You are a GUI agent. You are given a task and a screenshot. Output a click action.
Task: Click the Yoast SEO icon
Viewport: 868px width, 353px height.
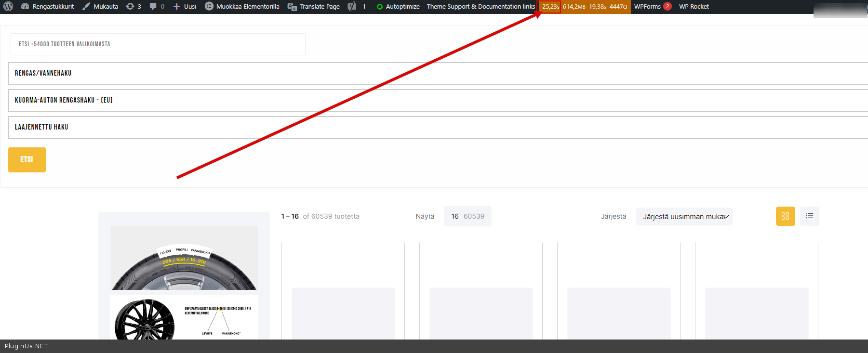tap(352, 7)
